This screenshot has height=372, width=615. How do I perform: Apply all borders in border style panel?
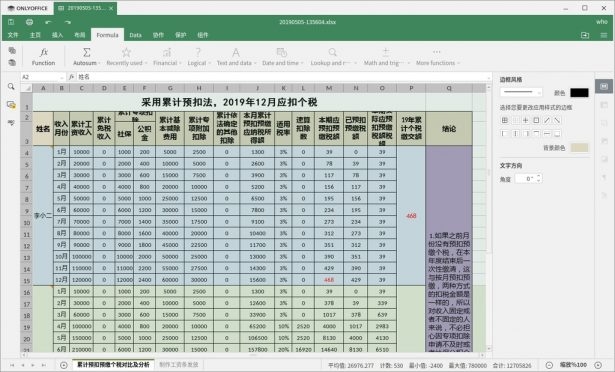click(x=505, y=120)
